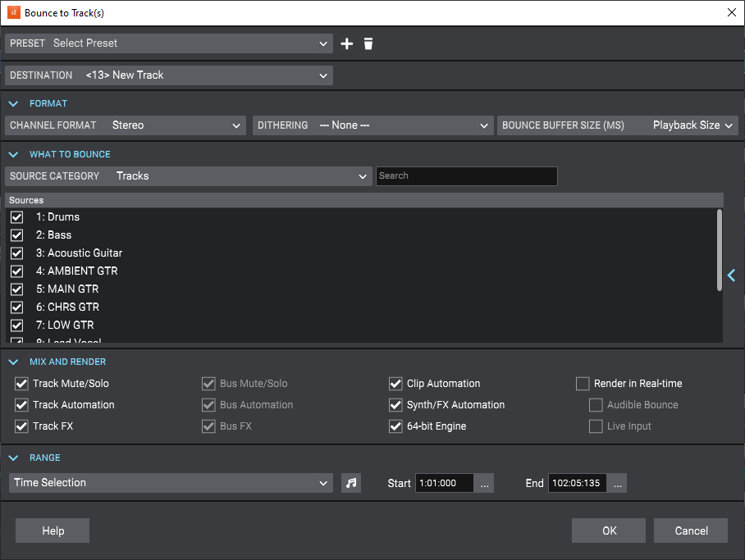Click the Help button
This screenshot has height=560, width=745.
click(x=53, y=530)
